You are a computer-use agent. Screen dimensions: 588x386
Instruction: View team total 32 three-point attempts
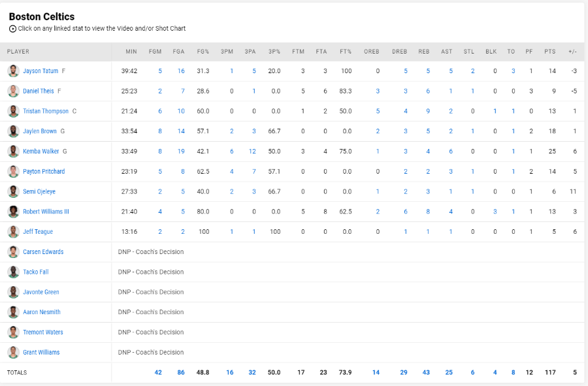click(x=252, y=372)
